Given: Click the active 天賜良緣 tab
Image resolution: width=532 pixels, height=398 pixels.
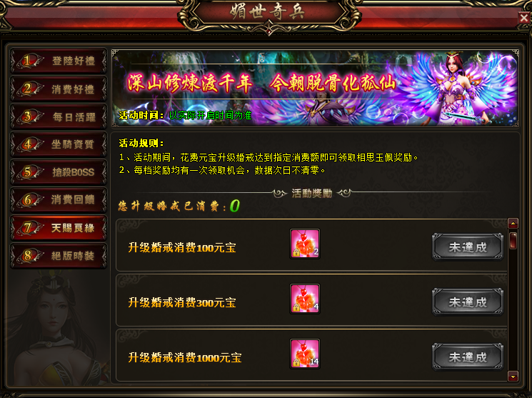Looking at the screenshot, I should [x=59, y=228].
